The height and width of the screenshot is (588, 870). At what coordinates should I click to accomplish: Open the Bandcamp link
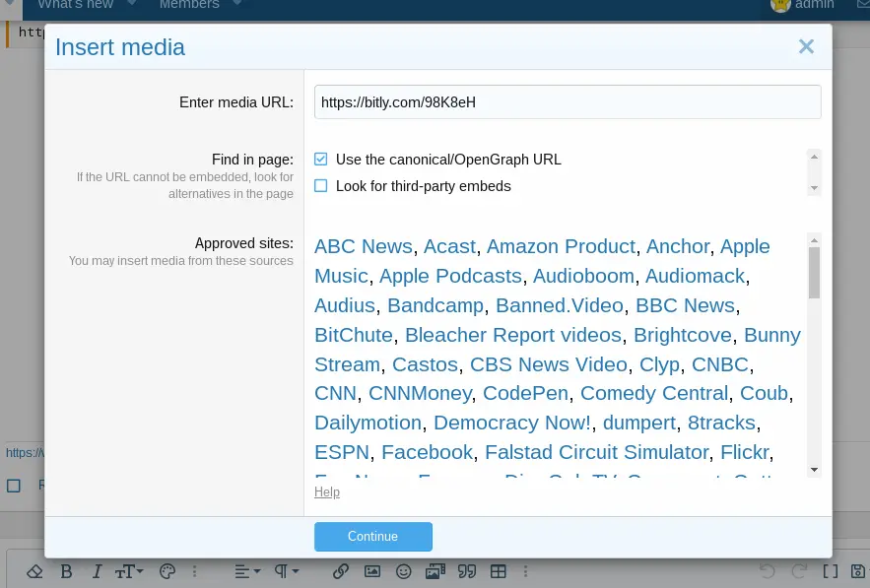click(435, 305)
